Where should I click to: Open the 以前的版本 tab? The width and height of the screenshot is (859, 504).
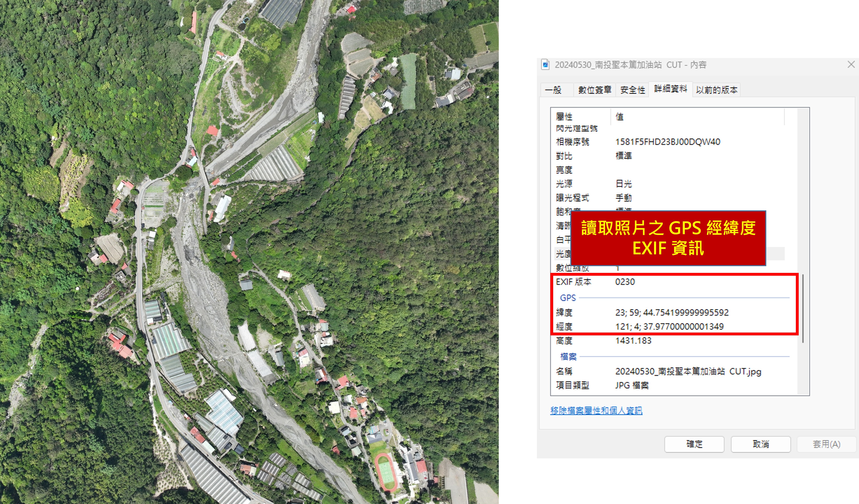717,90
